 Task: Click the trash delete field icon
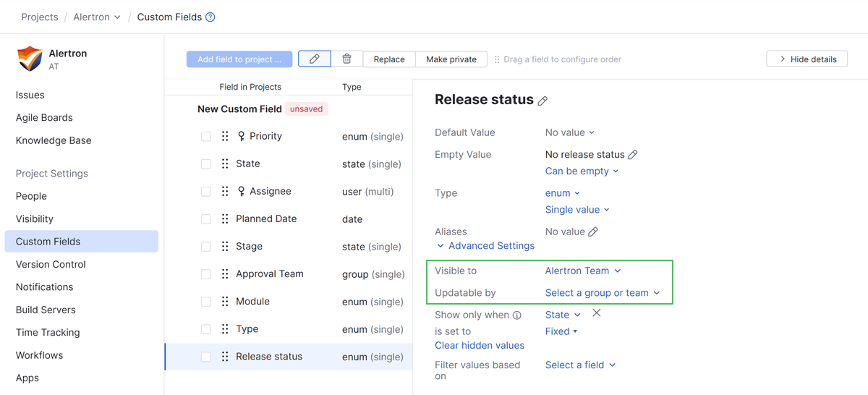point(347,59)
